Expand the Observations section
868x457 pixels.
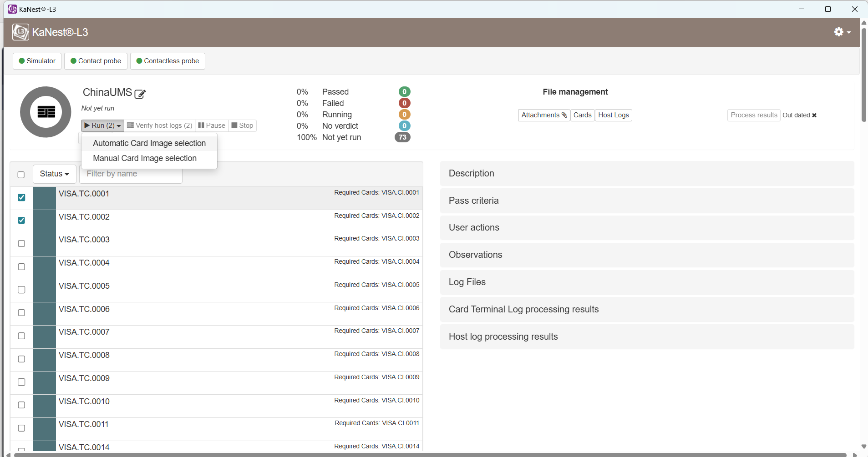[x=647, y=255]
